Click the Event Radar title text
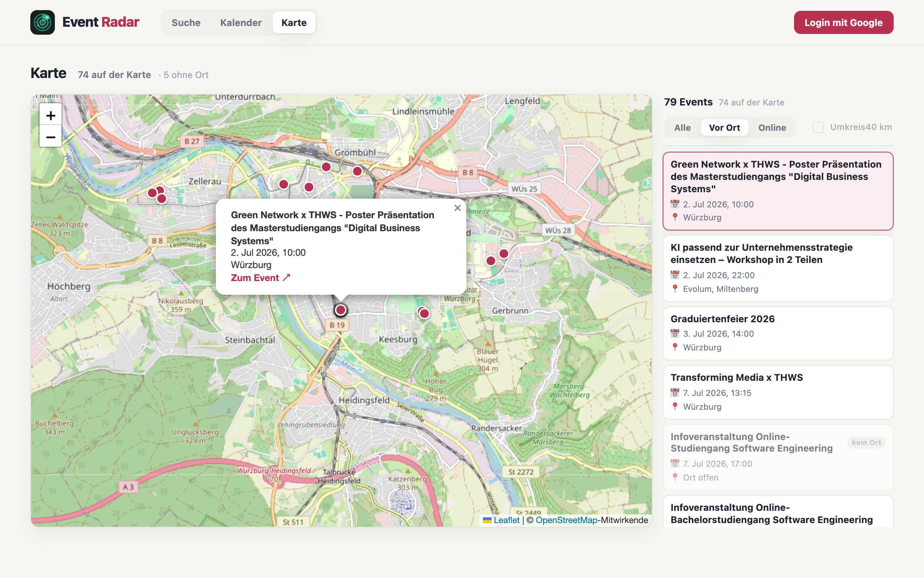Viewport: 924px width, 578px height. 101,22
